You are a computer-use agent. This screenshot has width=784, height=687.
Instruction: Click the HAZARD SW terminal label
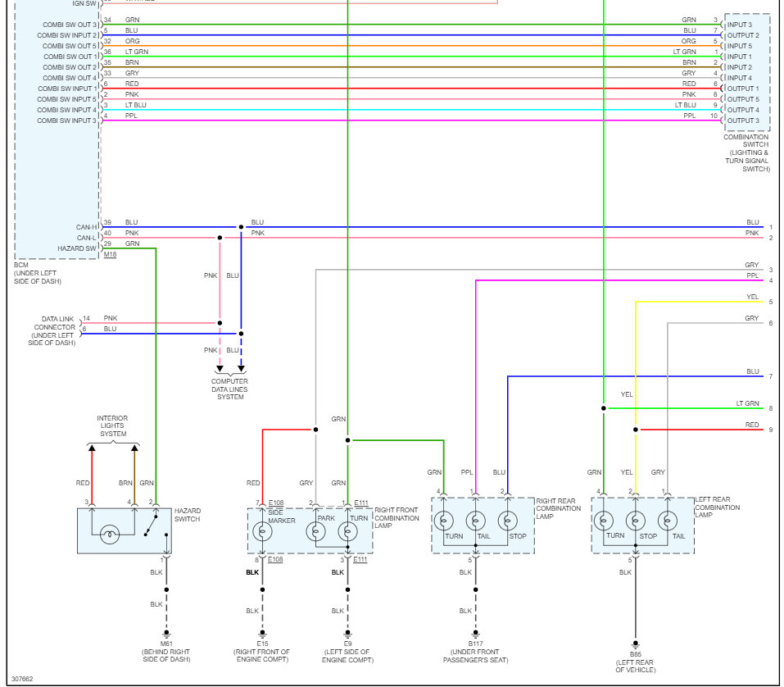77,248
